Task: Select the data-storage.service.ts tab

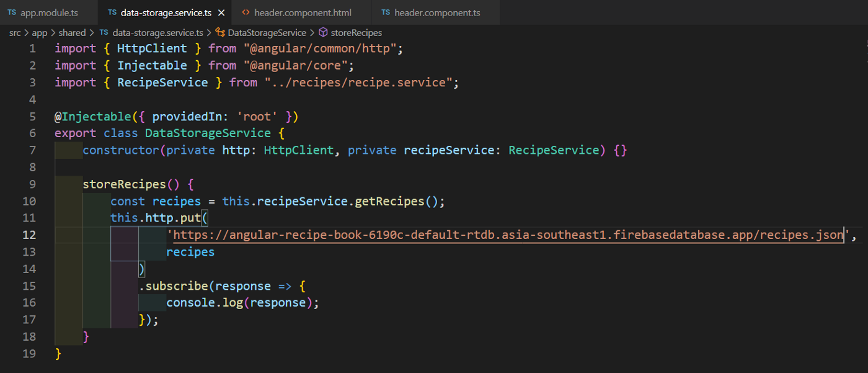Action: click(165, 12)
